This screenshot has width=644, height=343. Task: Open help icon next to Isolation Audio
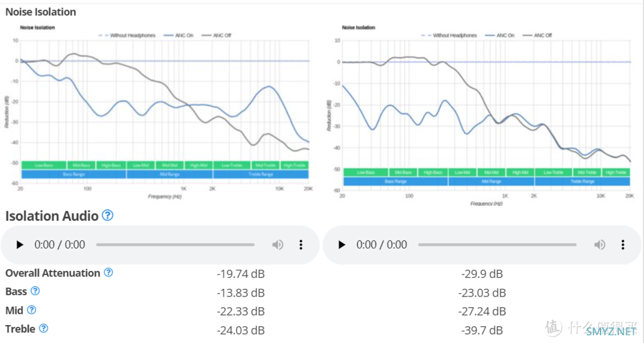click(107, 215)
